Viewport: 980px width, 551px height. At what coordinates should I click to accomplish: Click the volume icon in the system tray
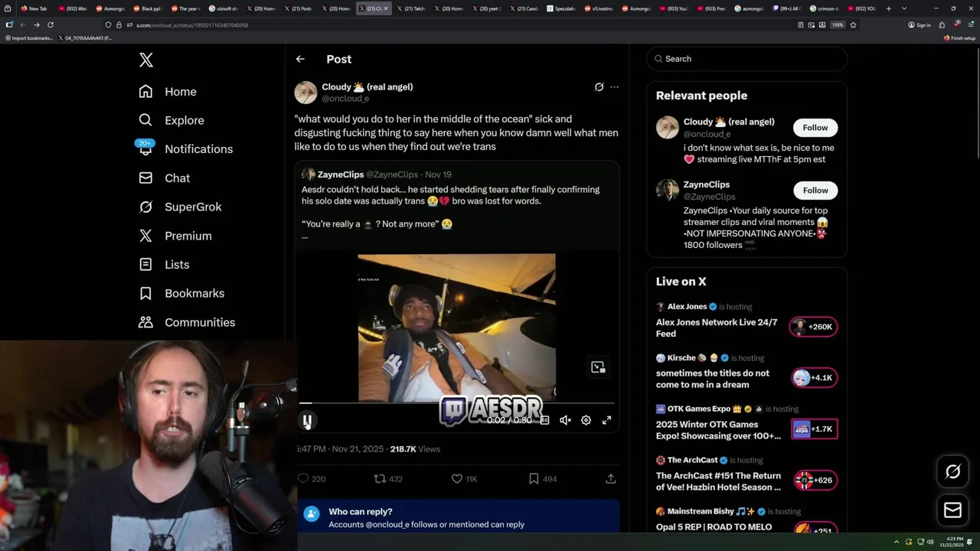(930, 542)
